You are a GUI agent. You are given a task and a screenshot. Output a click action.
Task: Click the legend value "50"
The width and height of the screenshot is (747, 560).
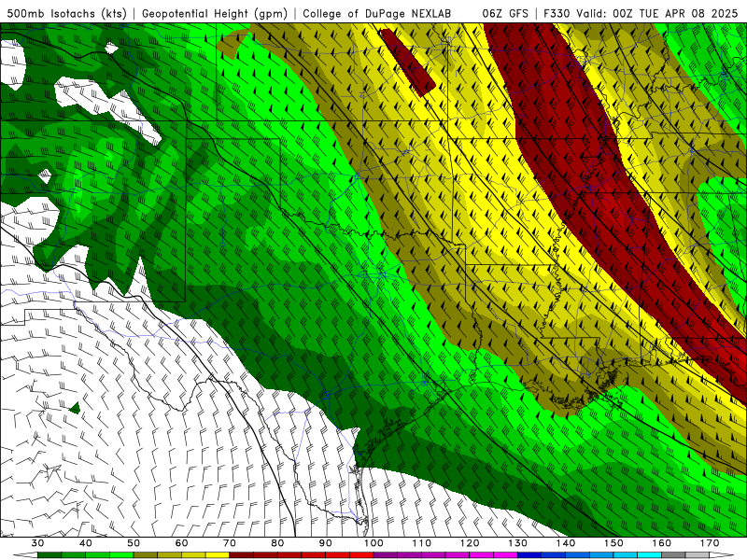coord(134,543)
